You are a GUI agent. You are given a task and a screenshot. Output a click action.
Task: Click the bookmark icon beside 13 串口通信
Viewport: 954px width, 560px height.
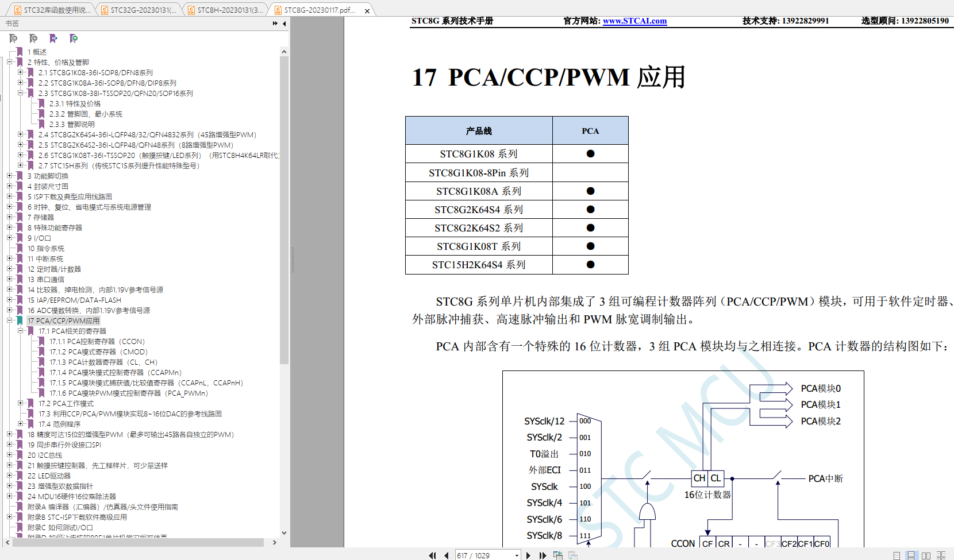(x=20, y=279)
